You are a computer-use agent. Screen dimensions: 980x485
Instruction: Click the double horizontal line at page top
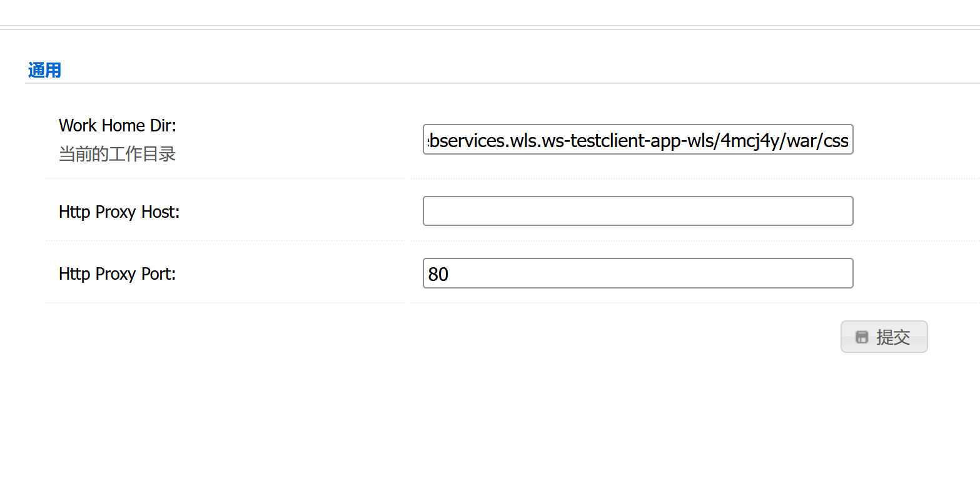tap(490, 28)
